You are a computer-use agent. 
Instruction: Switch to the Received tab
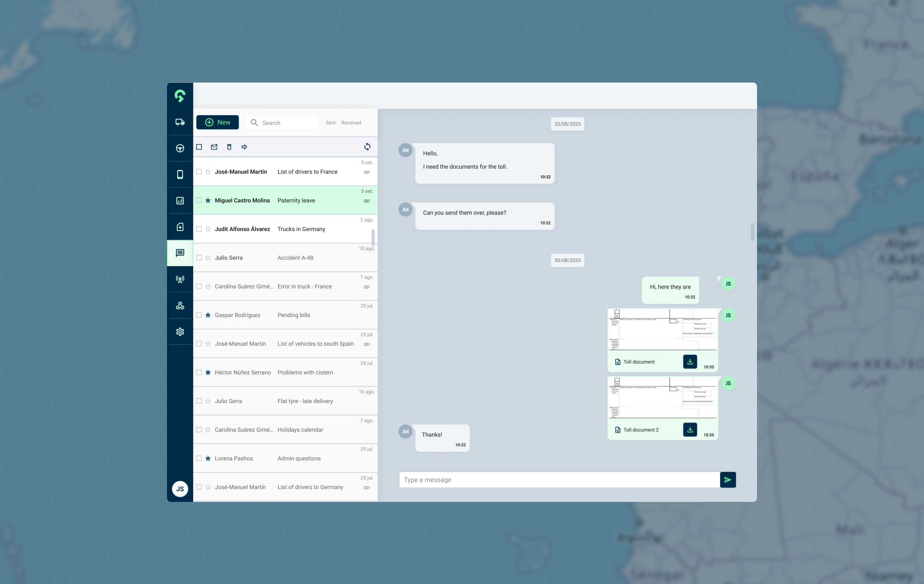[x=351, y=123]
